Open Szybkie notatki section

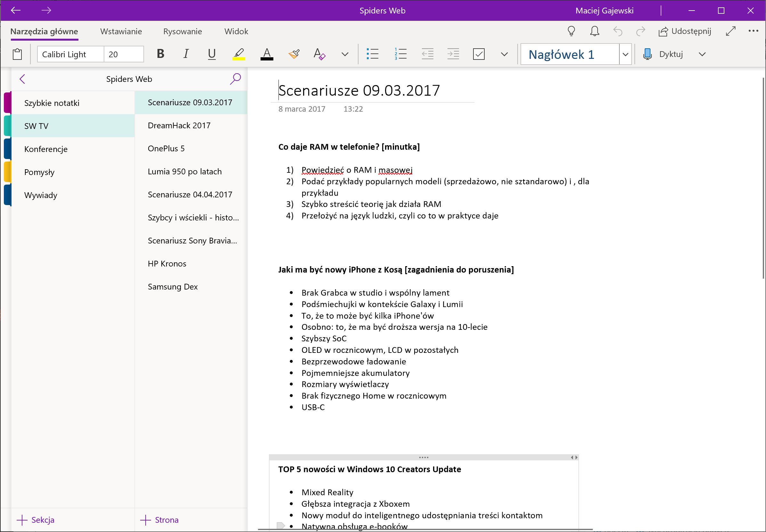pos(73,103)
